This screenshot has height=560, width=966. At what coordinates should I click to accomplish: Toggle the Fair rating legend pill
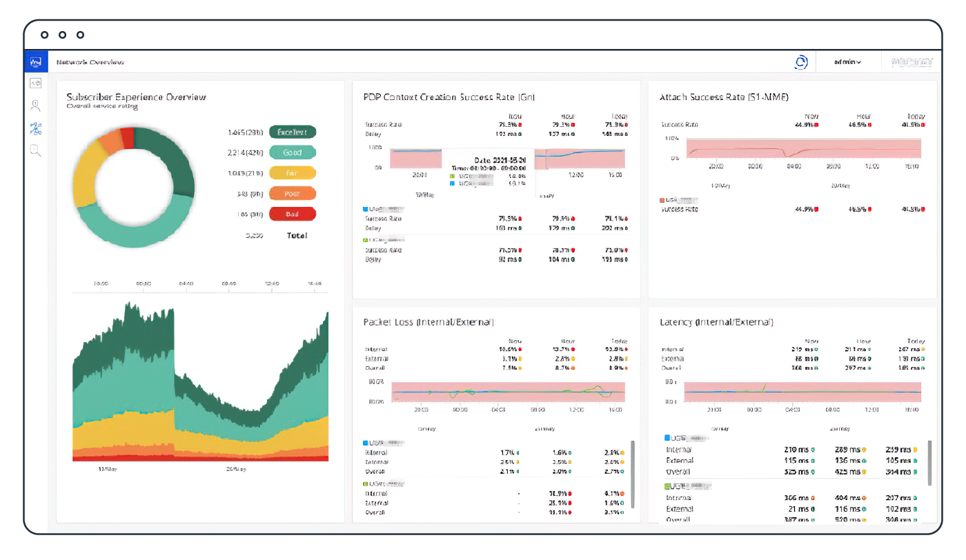click(x=293, y=173)
